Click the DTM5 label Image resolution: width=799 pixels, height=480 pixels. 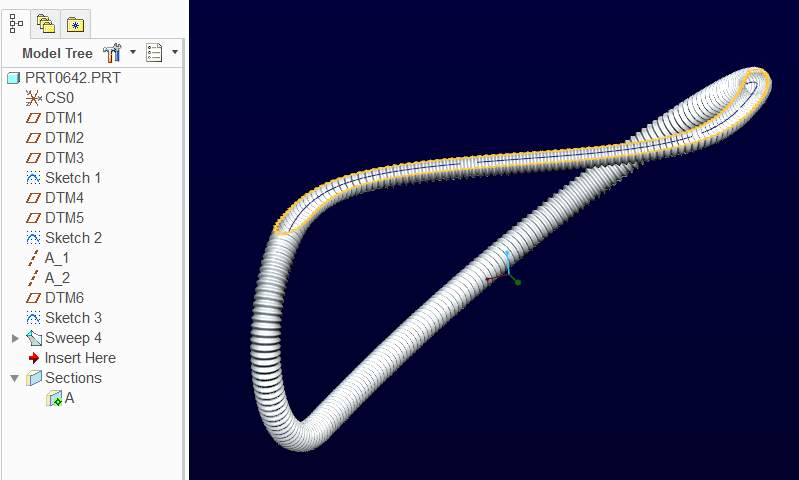pyautogui.click(x=64, y=218)
